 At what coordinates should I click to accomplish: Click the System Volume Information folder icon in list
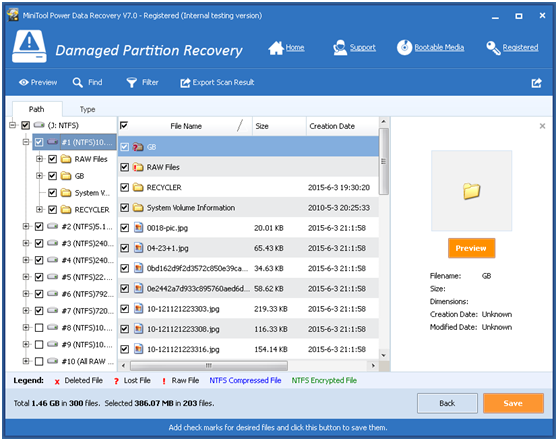pos(138,208)
